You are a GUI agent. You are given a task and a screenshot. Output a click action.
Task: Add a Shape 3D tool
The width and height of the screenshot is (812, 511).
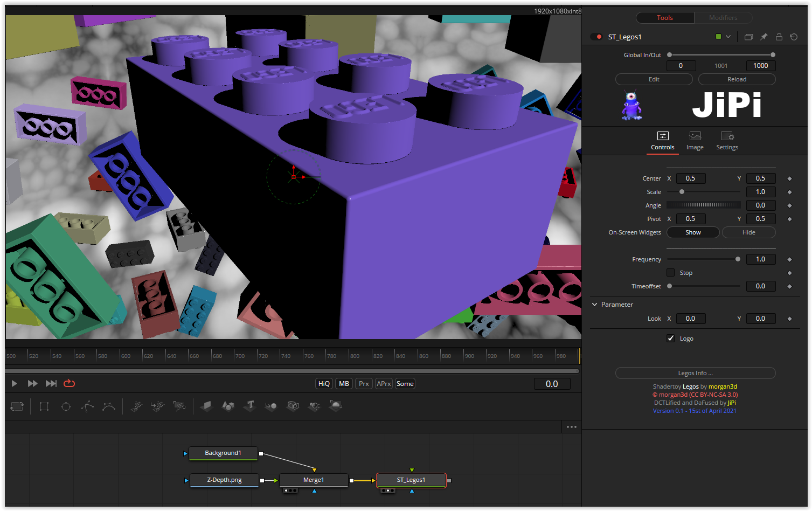228,406
